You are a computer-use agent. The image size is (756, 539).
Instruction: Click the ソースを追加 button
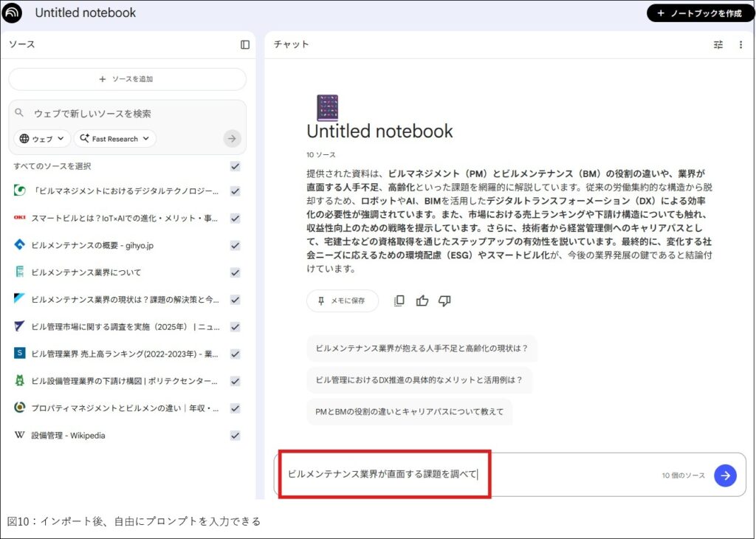[127, 79]
